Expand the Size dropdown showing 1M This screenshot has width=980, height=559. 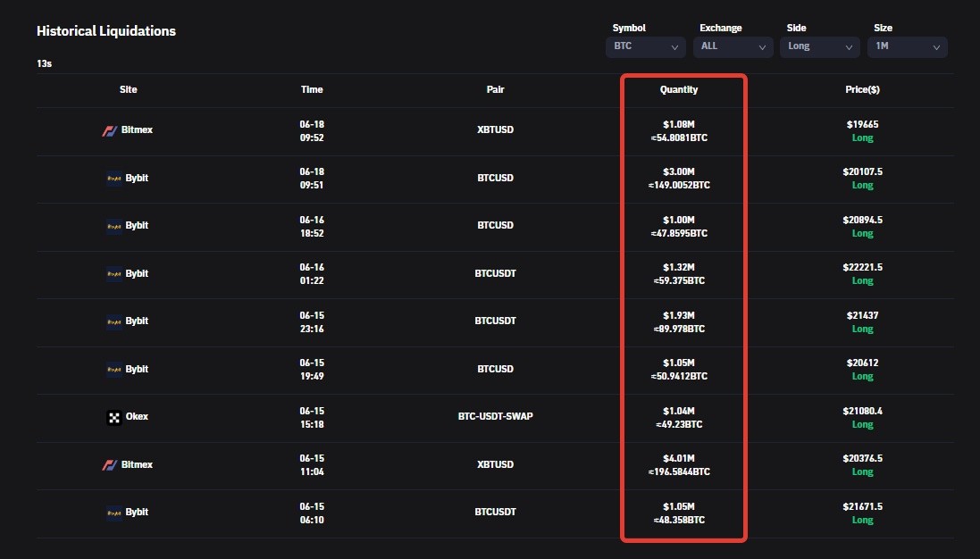[908, 46]
